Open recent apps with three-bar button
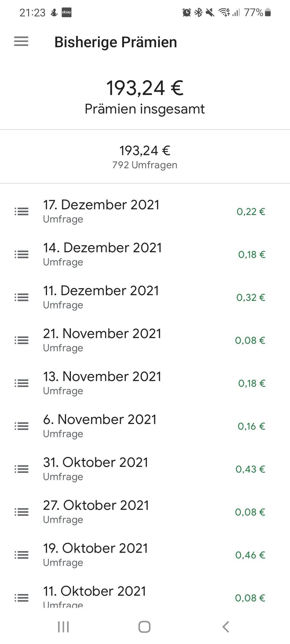This screenshot has height=644, width=290. [63, 627]
